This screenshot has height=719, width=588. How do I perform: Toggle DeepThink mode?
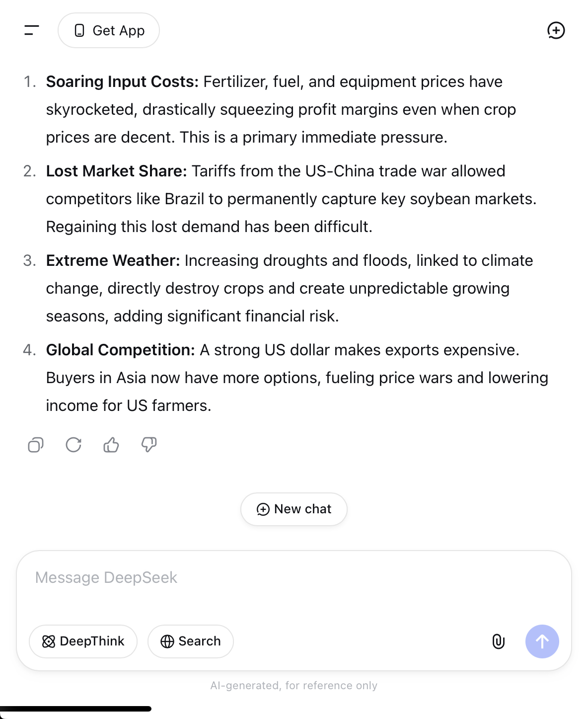click(x=83, y=641)
